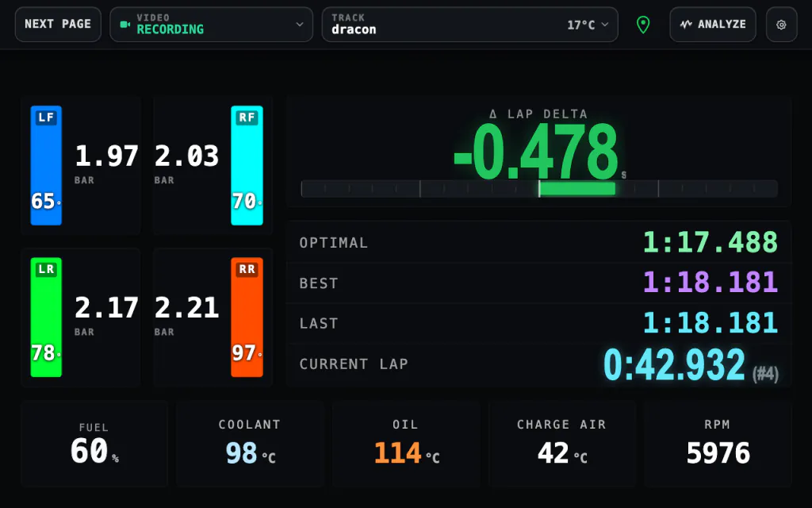Open settings with the gear icon

[781, 25]
